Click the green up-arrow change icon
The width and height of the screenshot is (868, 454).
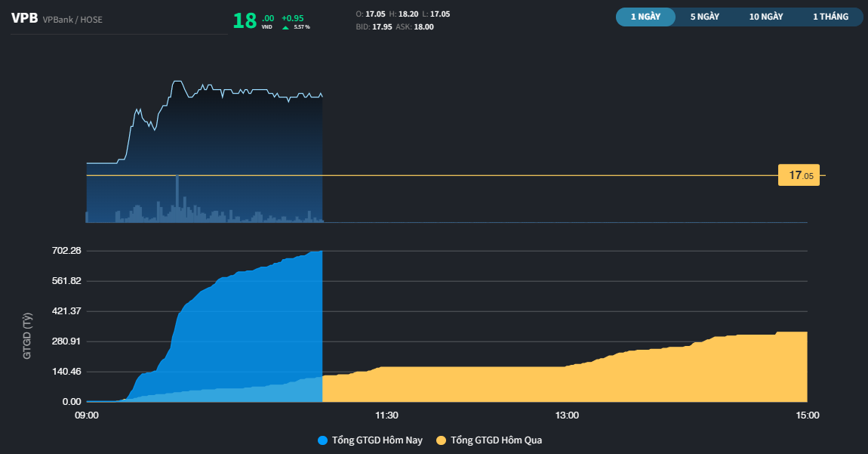[x=285, y=27]
